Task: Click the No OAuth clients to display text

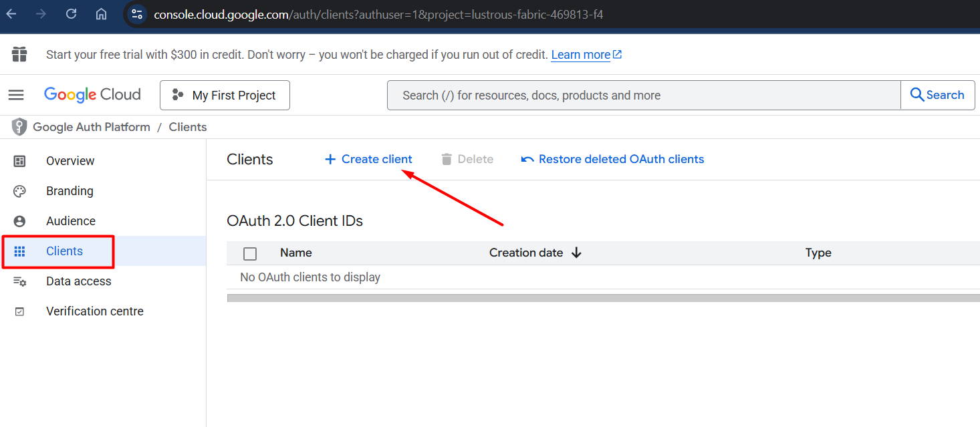Action: pos(310,277)
